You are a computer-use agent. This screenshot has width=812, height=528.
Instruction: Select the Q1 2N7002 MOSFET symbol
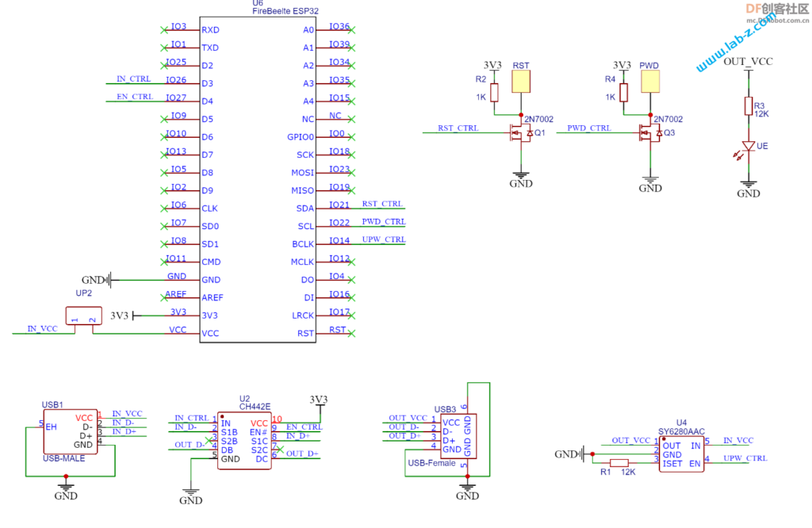pos(521,133)
